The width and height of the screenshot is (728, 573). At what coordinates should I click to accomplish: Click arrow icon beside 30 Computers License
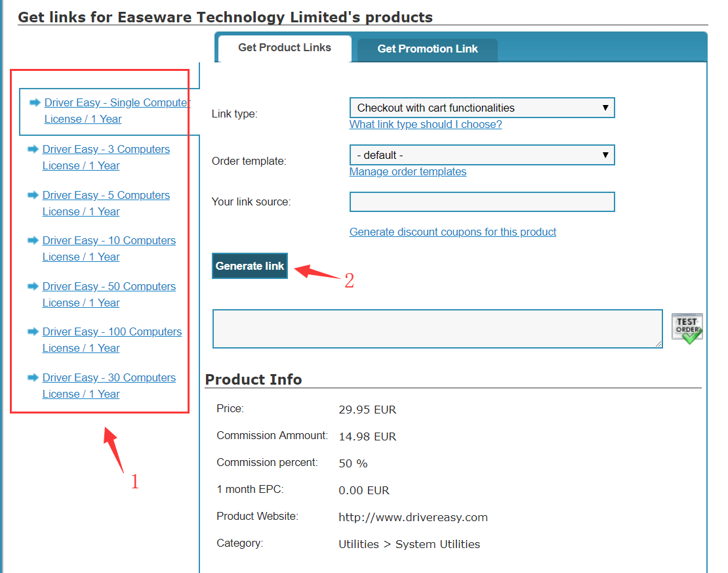(x=33, y=377)
